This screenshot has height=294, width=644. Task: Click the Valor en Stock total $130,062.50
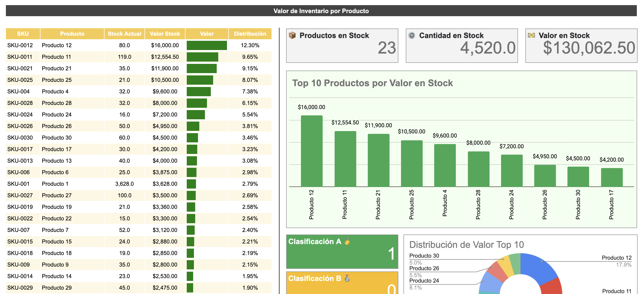click(589, 48)
